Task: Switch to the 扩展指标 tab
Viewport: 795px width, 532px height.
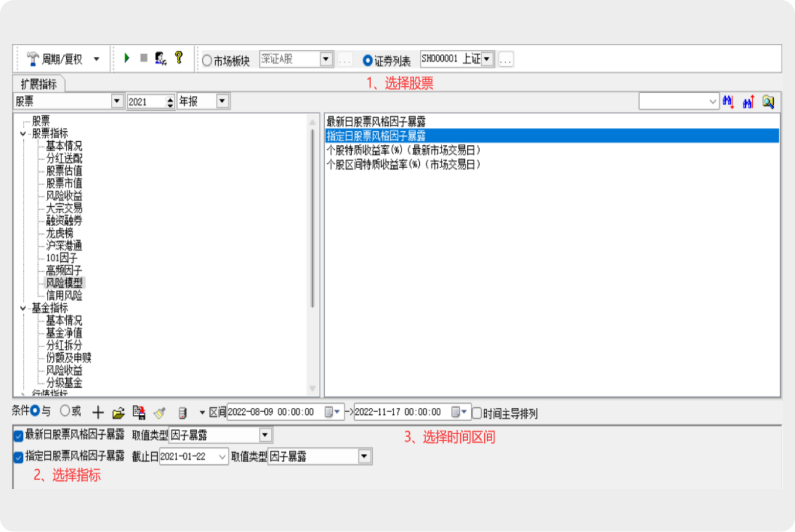Action: pyautogui.click(x=39, y=84)
